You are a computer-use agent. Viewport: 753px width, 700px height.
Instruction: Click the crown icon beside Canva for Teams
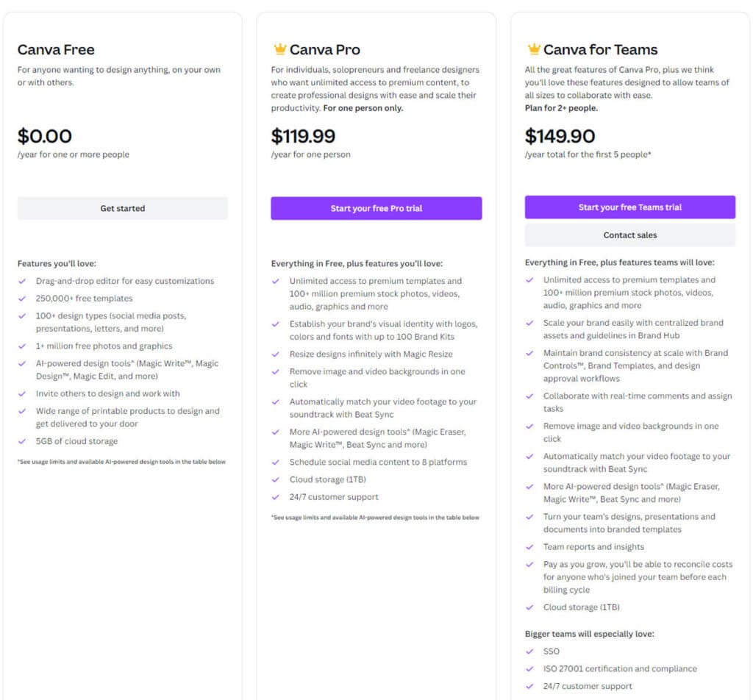pyautogui.click(x=534, y=49)
